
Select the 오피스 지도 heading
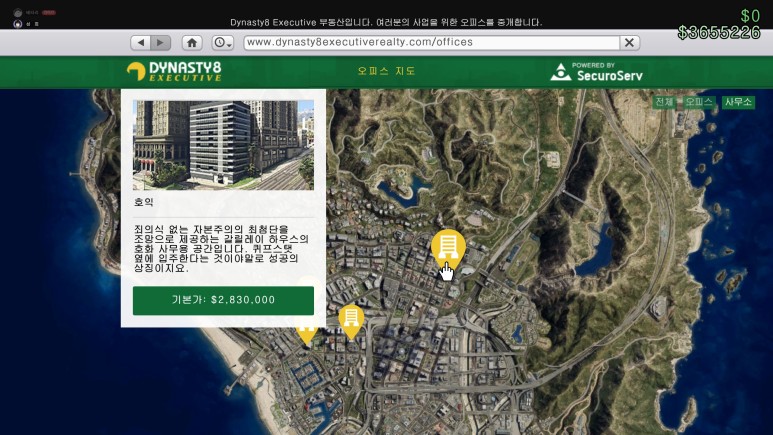click(386, 71)
